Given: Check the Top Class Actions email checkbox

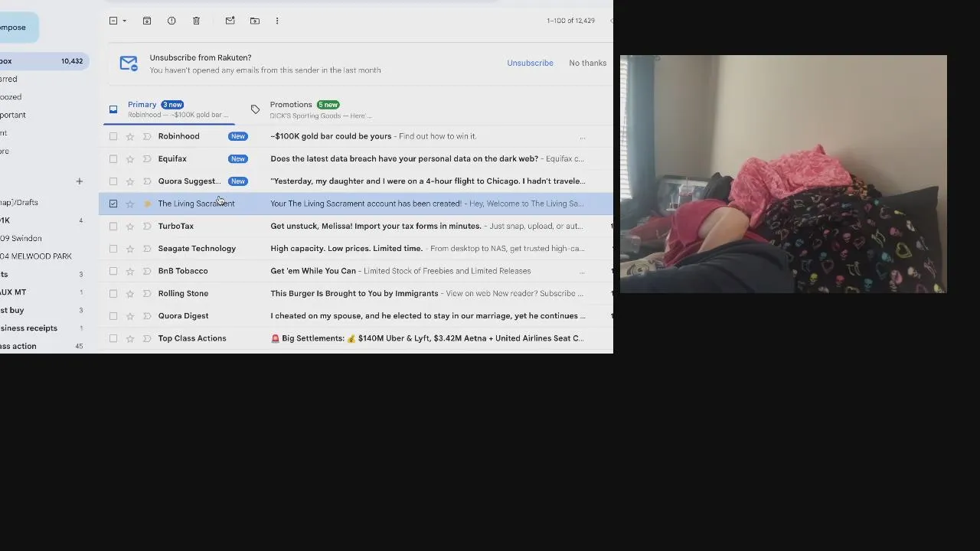Looking at the screenshot, I should (x=113, y=338).
